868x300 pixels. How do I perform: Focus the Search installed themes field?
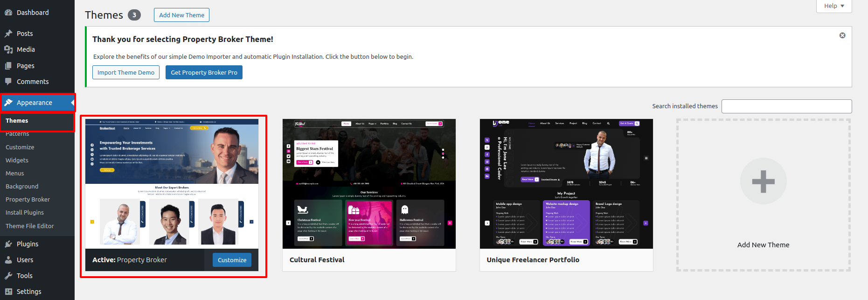click(786, 106)
